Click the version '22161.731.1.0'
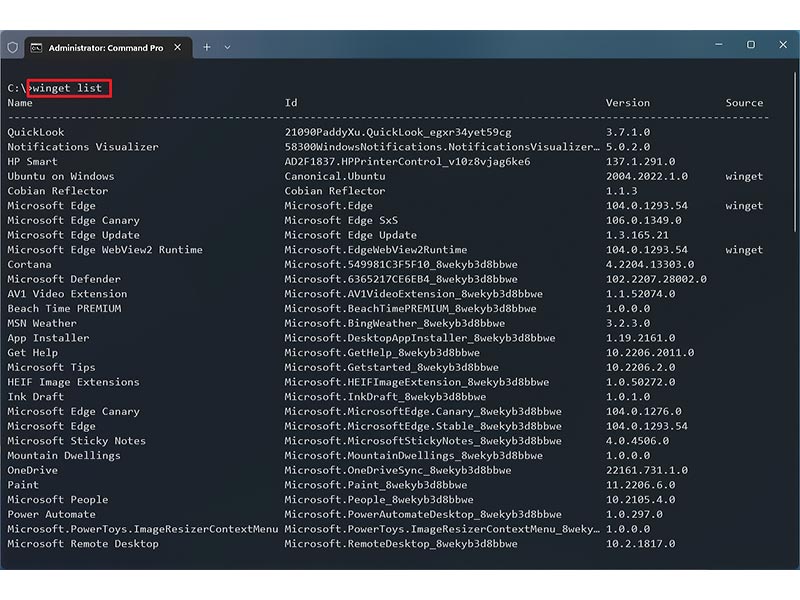This screenshot has height=600, width=800. [x=647, y=470]
